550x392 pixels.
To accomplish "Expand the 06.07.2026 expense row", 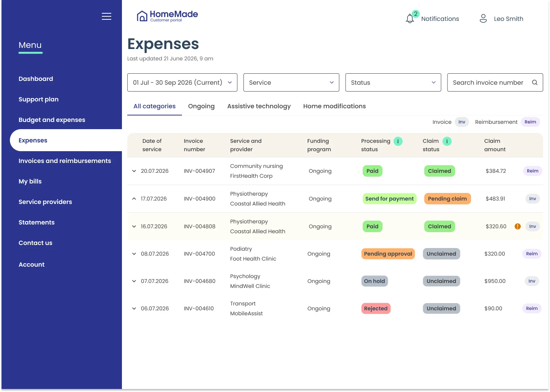I will pos(134,308).
